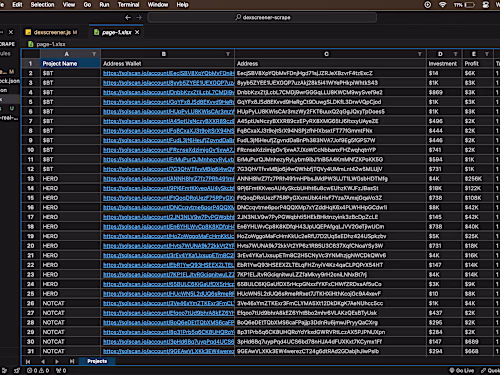Viewport: 500px width, 375px height.
Task: Open the solscan link in row 13
Action: click(169, 179)
